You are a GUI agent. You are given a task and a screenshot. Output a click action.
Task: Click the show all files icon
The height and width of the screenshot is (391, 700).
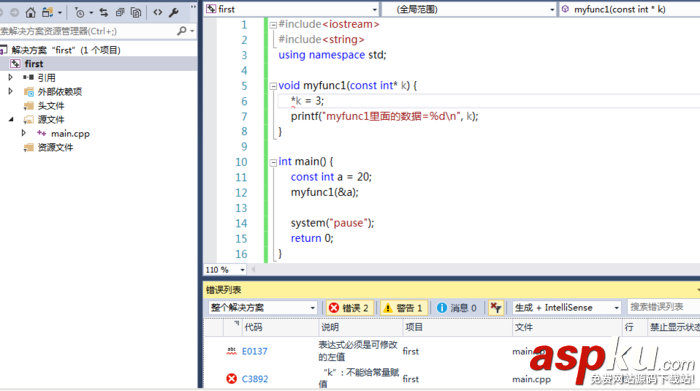136,12
